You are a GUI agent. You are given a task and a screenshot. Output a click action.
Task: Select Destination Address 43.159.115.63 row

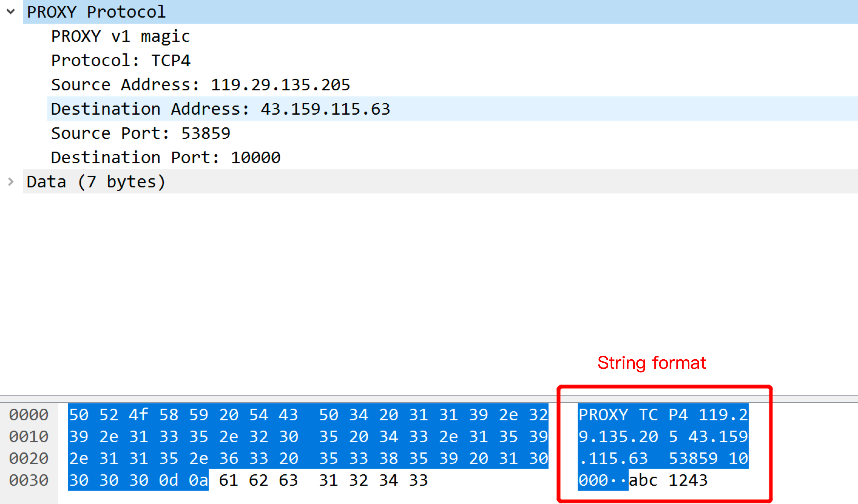[220, 109]
